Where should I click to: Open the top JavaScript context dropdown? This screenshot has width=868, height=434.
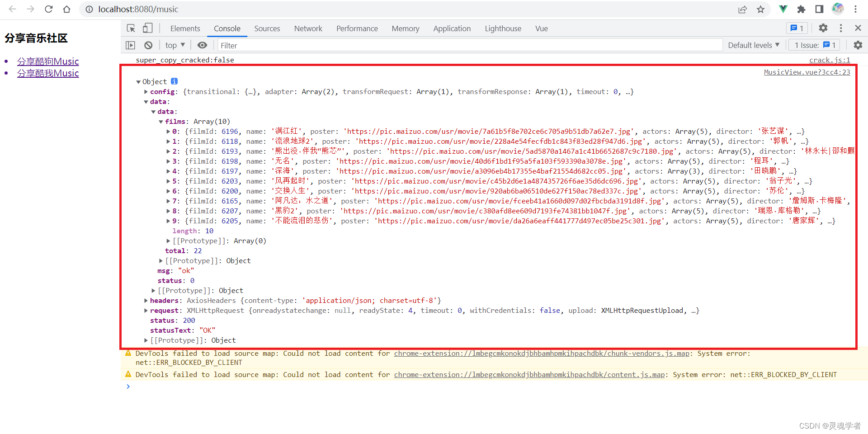pyautogui.click(x=175, y=45)
